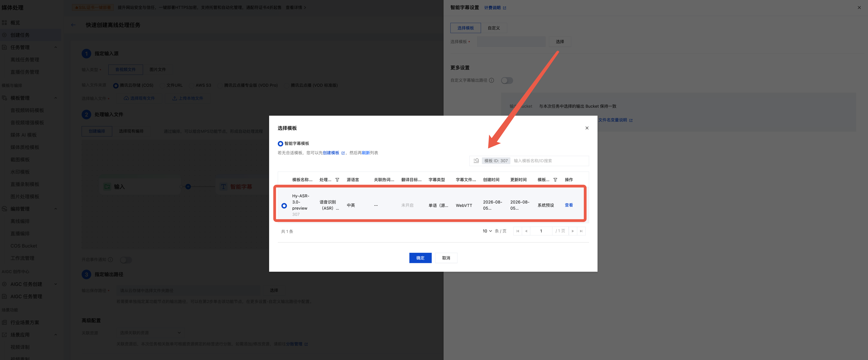868x360 pixels.
Task: Click the 上传本地文件 button
Action: tap(188, 98)
